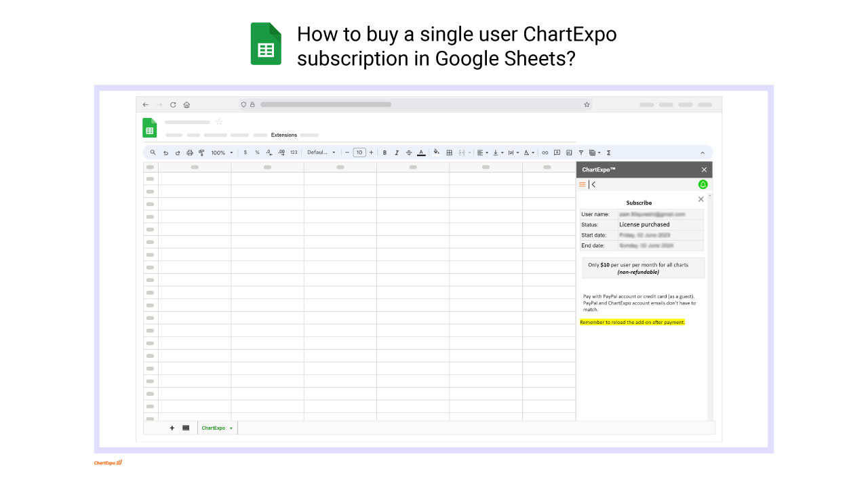868x488 pixels.
Task: Open the filter views dropdown
Action: (x=595, y=152)
